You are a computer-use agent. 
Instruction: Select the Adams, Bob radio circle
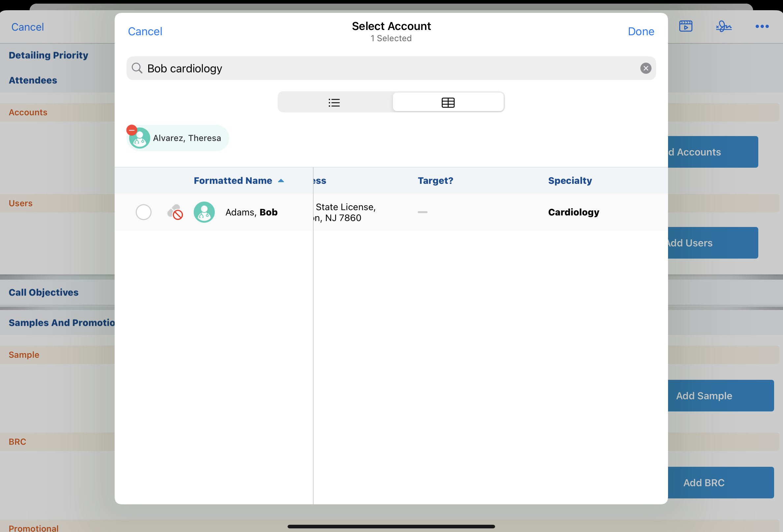pos(144,212)
